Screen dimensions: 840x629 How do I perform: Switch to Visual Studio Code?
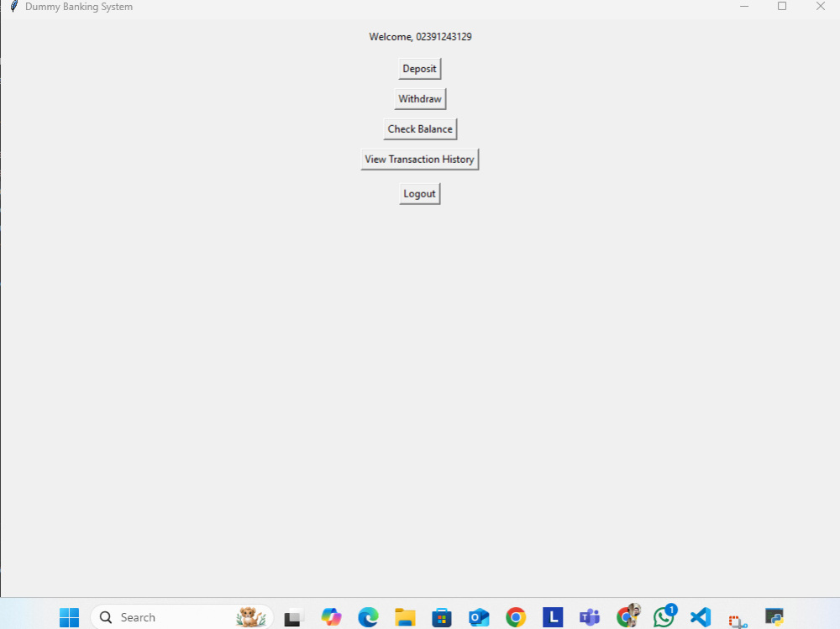point(701,617)
